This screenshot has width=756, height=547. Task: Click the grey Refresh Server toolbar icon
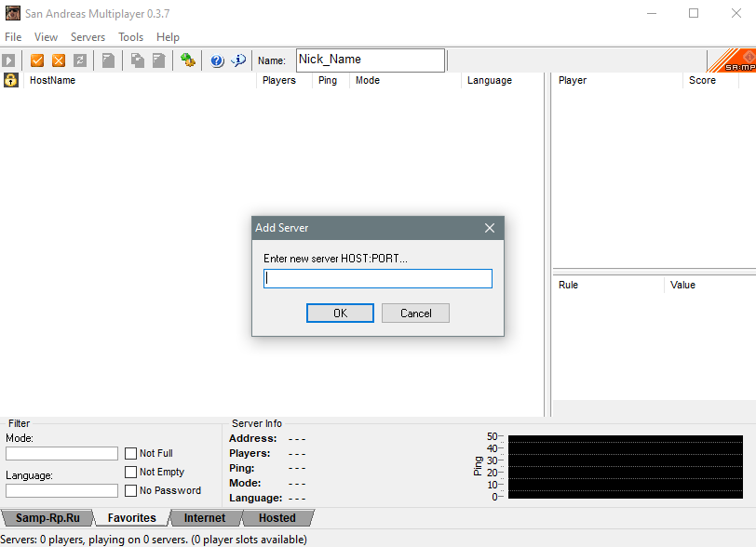(79, 60)
